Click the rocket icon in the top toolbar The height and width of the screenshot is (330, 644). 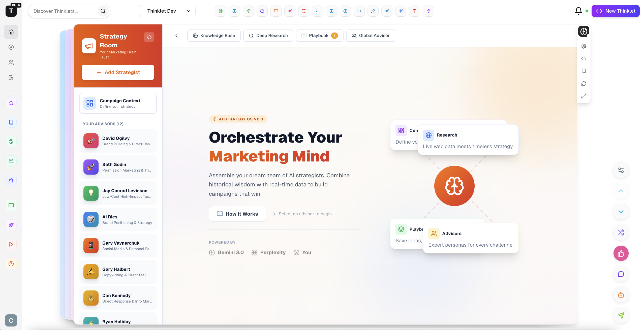pyautogui.click(x=373, y=11)
